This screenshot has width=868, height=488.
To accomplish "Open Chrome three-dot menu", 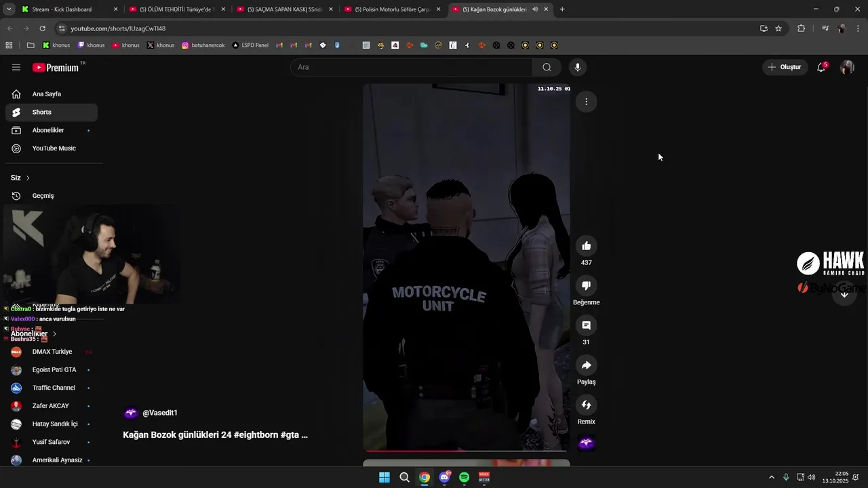I will point(859,28).
